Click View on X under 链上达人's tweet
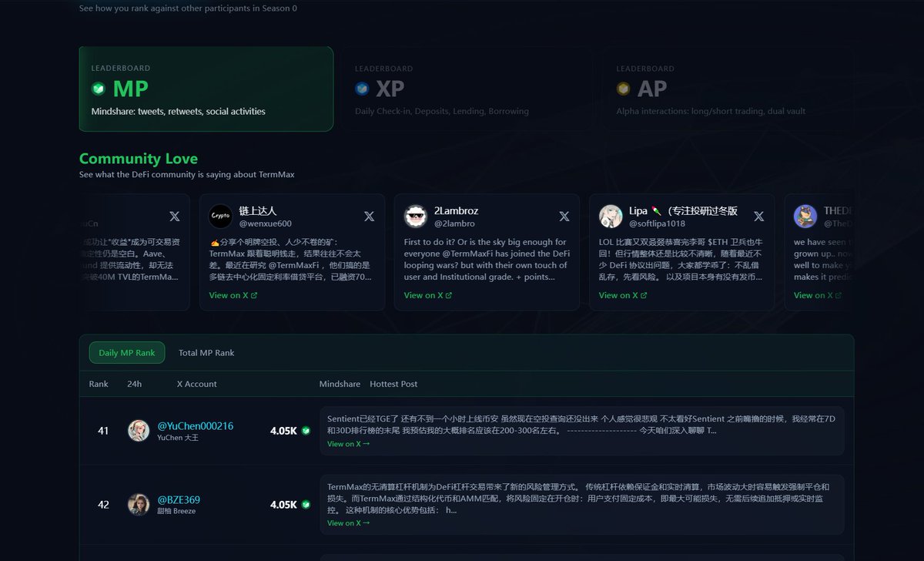 [228, 294]
